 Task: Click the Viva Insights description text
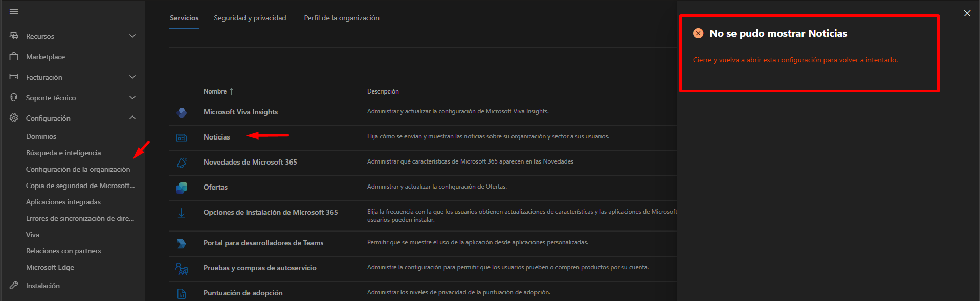tap(458, 111)
